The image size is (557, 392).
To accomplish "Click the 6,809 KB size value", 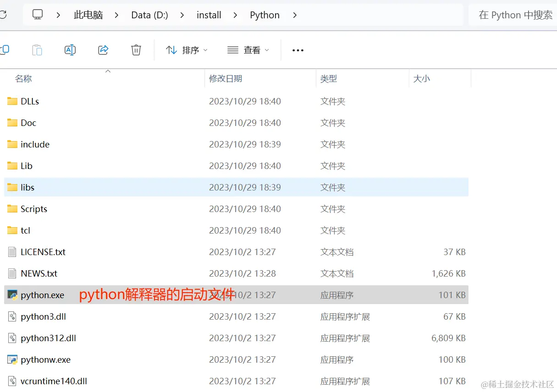I will tap(448, 338).
